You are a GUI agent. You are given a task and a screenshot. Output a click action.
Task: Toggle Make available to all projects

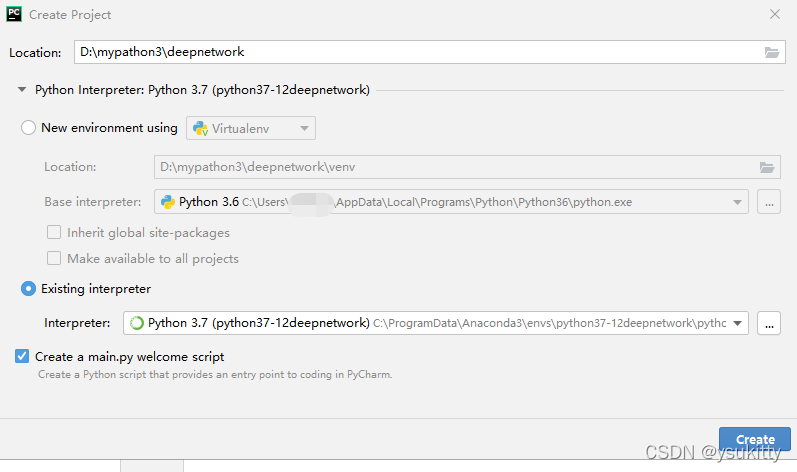pyautogui.click(x=54, y=258)
